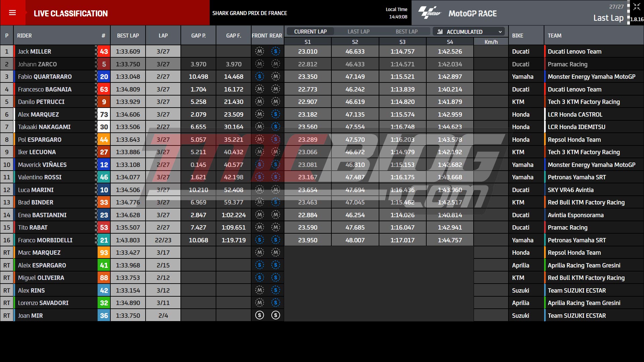The height and width of the screenshot is (362, 644).
Task: Click Marc Marquez's front medium tyre icon
Action: point(260,252)
